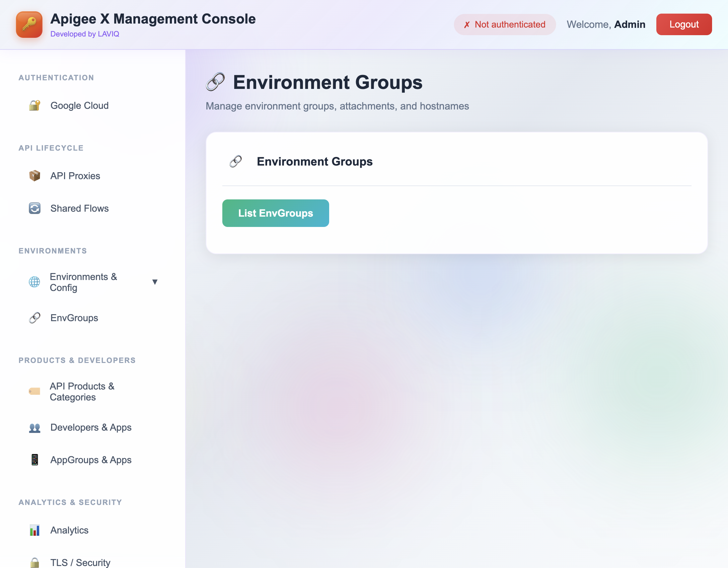Click the people icon beside Developers & Apps
The height and width of the screenshot is (568, 728).
(x=34, y=428)
